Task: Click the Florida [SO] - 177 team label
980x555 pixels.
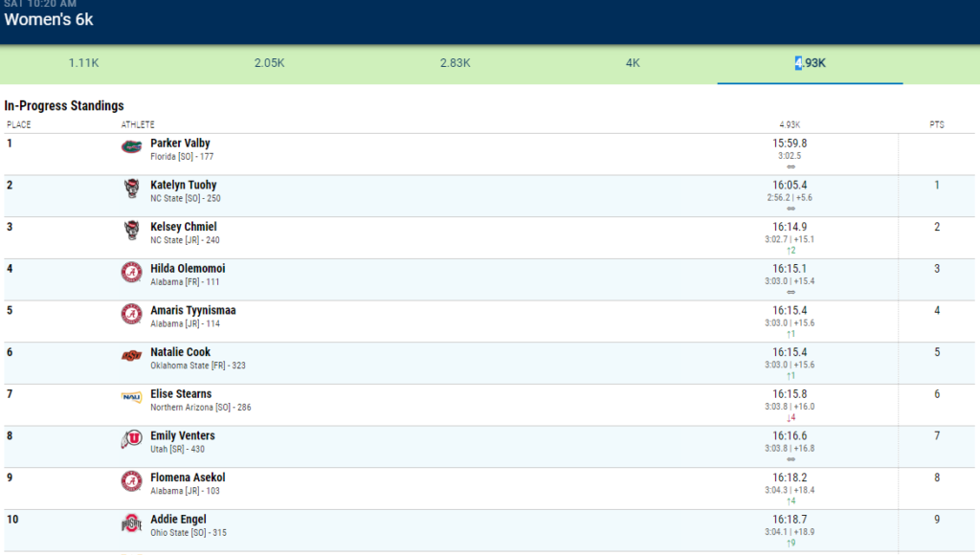Action: tap(182, 157)
